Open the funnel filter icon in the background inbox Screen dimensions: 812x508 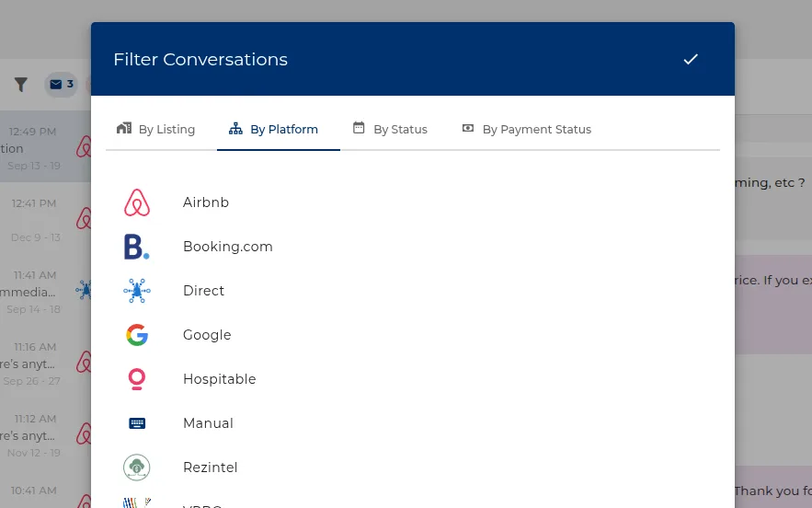pyautogui.click(x=21, y=85)
